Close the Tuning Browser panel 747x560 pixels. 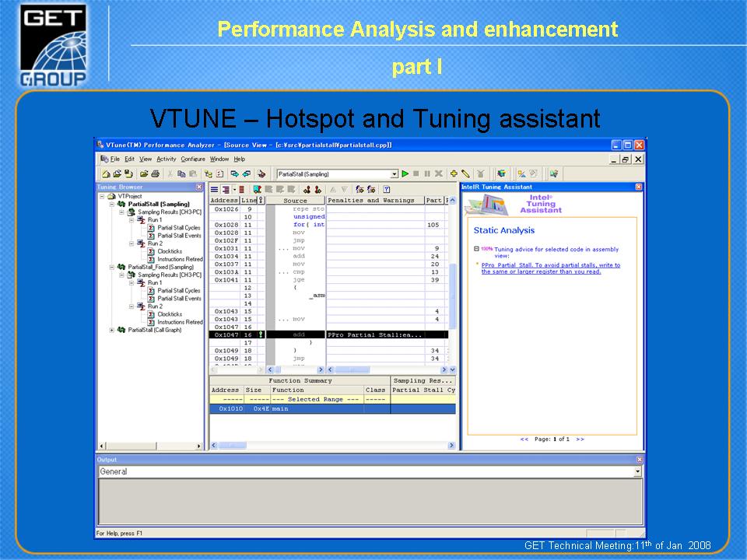(199, 187)
